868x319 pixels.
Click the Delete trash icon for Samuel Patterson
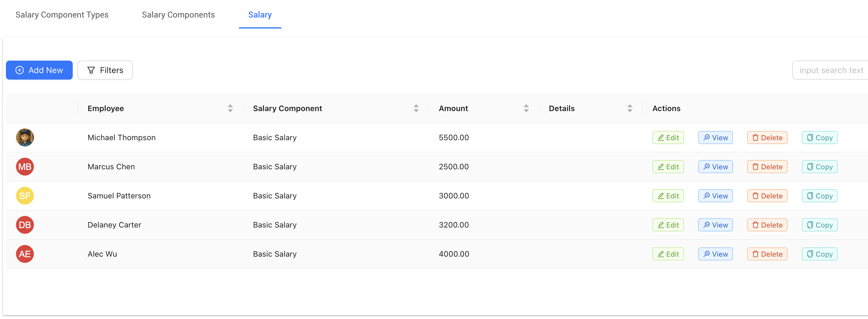click(755, 195)
